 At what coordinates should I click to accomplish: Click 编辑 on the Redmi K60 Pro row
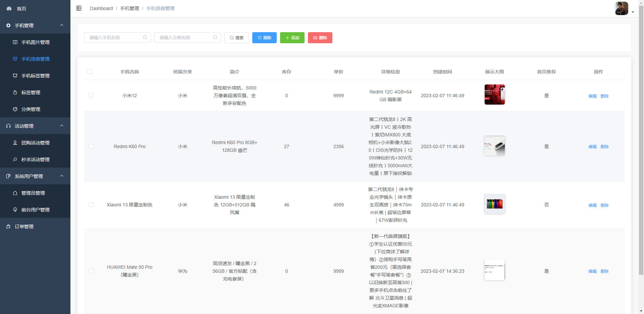coord(592,146)
